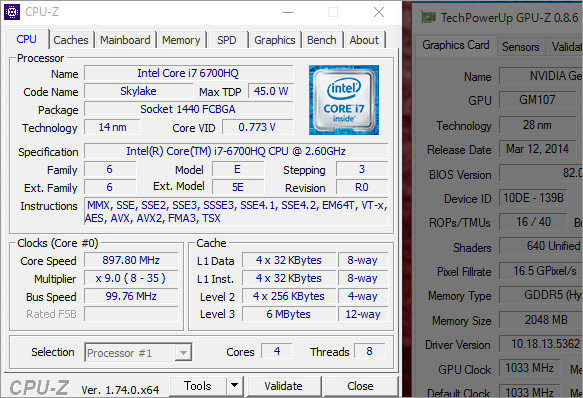Click the GPU-Z Technology value 28 nm
This screenshot has width=583, height=398.
[538, 125]
